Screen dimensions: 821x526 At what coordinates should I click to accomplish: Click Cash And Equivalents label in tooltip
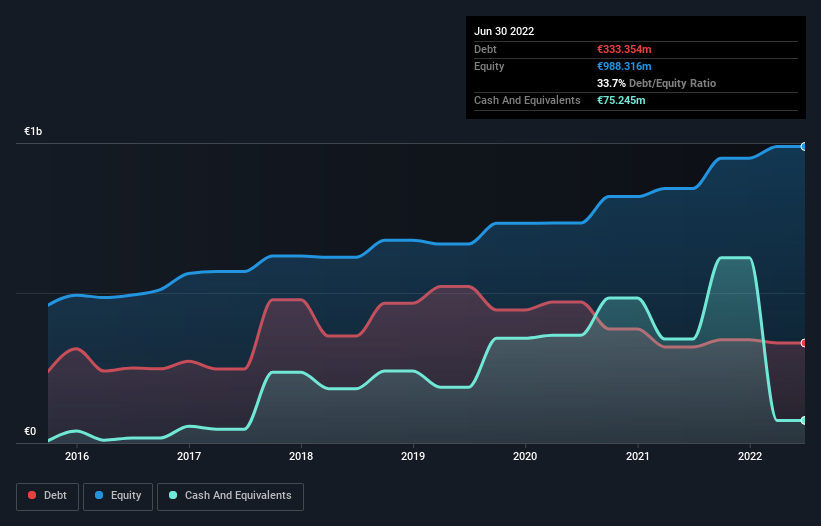[527, 100]
